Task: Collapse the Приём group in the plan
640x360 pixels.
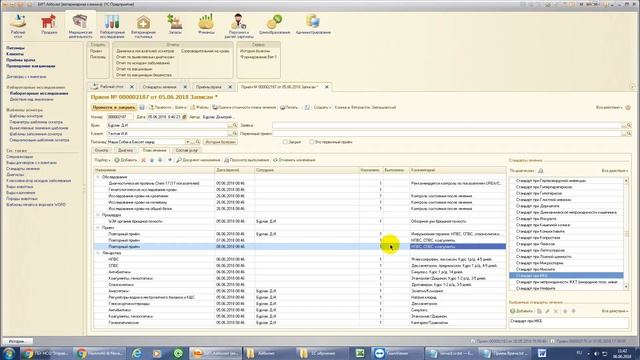Action: (98, 227)
